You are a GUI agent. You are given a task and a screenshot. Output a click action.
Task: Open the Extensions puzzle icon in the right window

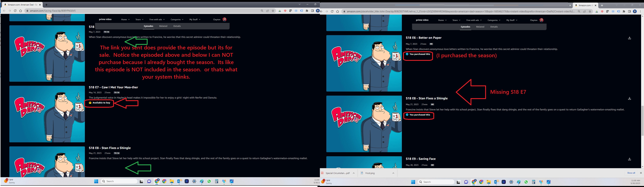pos(624,12)
